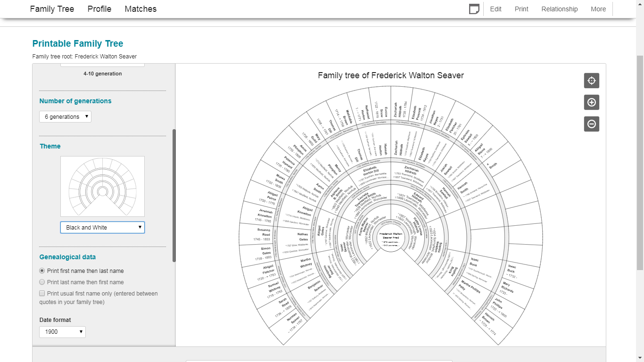Click the notes icon in the top toolbar
644x362 pixels.
click(x=474, y=8)
